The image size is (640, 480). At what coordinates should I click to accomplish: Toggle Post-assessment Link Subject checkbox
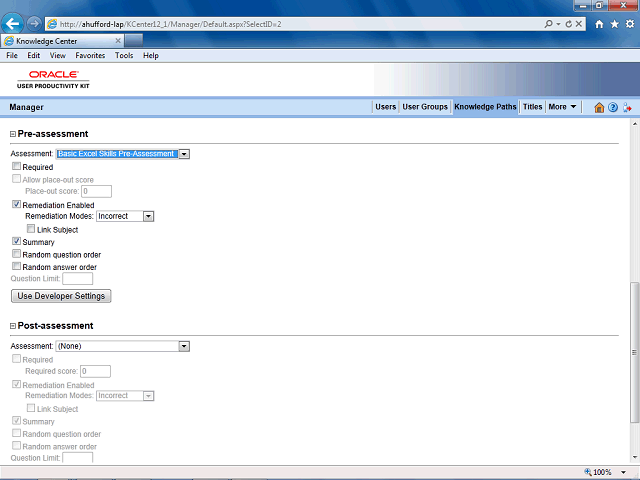31,408
